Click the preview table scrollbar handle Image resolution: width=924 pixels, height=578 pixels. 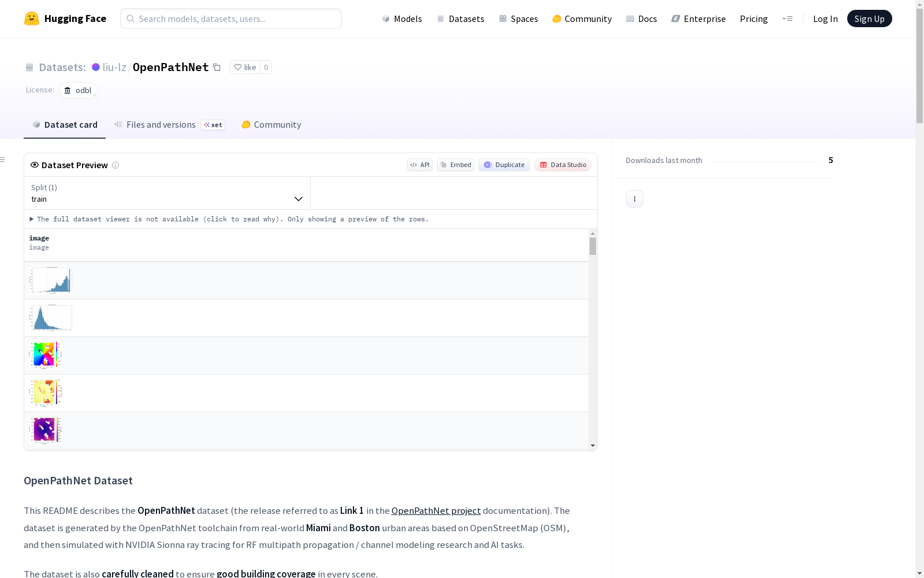[x=593, y=246]
